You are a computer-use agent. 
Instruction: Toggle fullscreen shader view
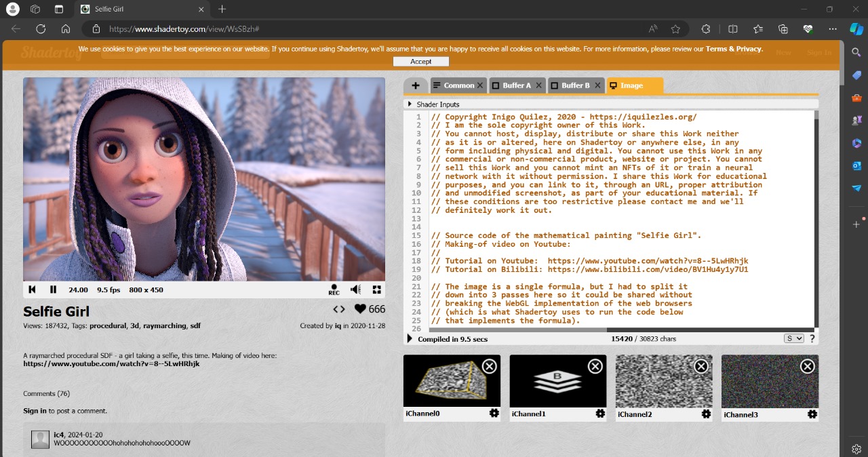(x=376, y=290)
